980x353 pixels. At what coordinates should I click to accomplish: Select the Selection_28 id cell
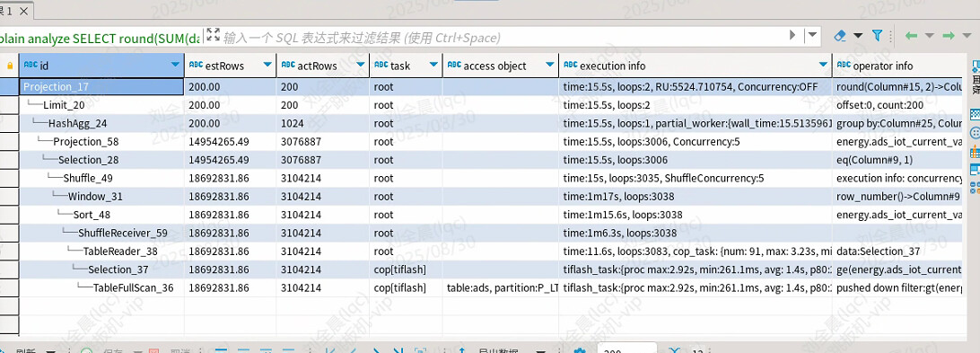(x=101, y=160)
